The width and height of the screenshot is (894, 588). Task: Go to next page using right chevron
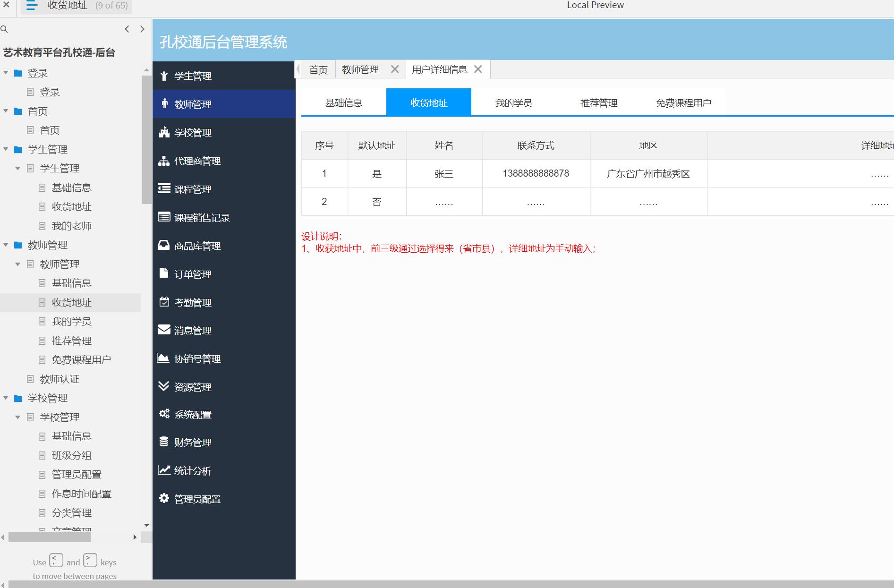pos(142,29)
